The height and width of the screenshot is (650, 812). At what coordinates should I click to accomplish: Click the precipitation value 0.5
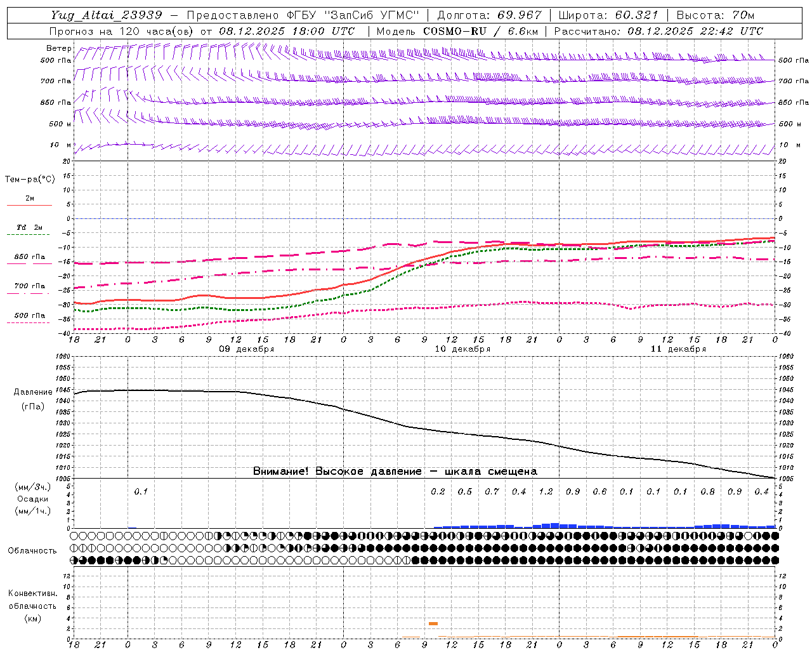465,491
